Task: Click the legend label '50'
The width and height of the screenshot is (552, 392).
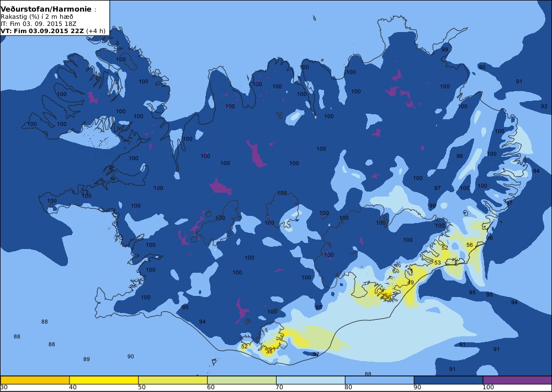Action: (x=141, y=388)
